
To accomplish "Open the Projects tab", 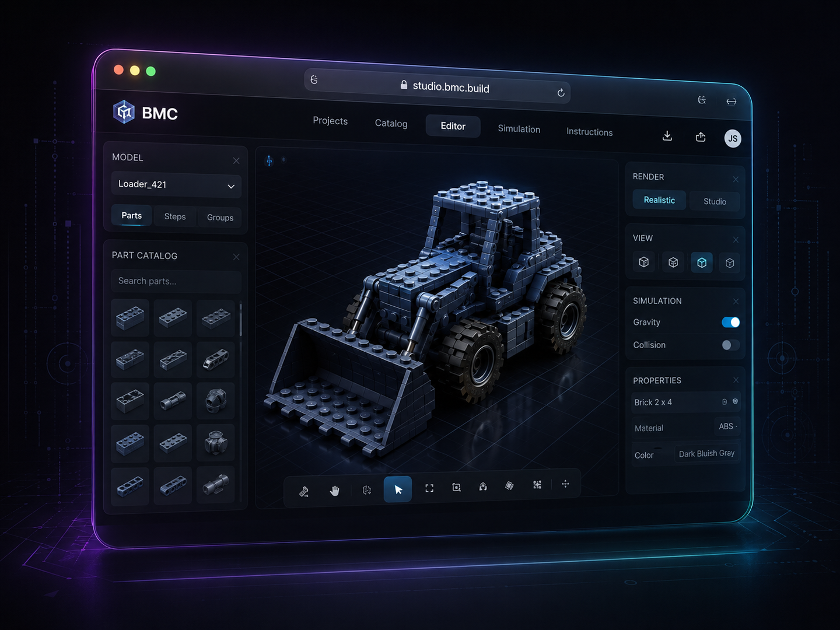I will 330,121.
